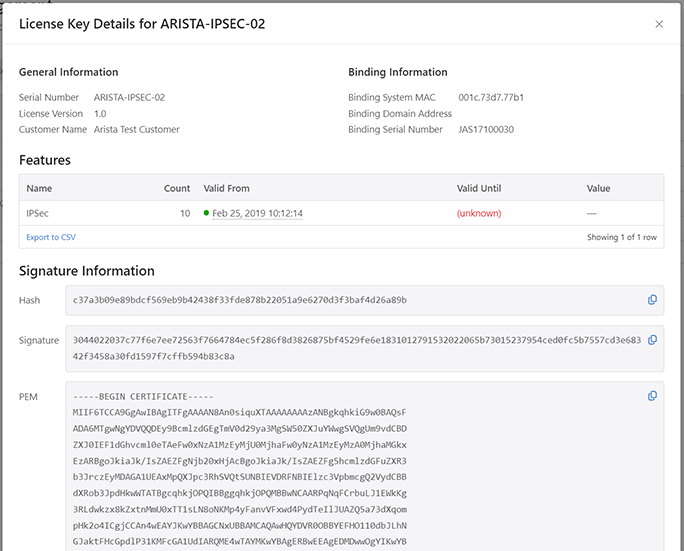This screenshot has width=684, height=551.
Task: Click the IPSec feature name cell
Action: pyautogui.click(x=38, y=213)
